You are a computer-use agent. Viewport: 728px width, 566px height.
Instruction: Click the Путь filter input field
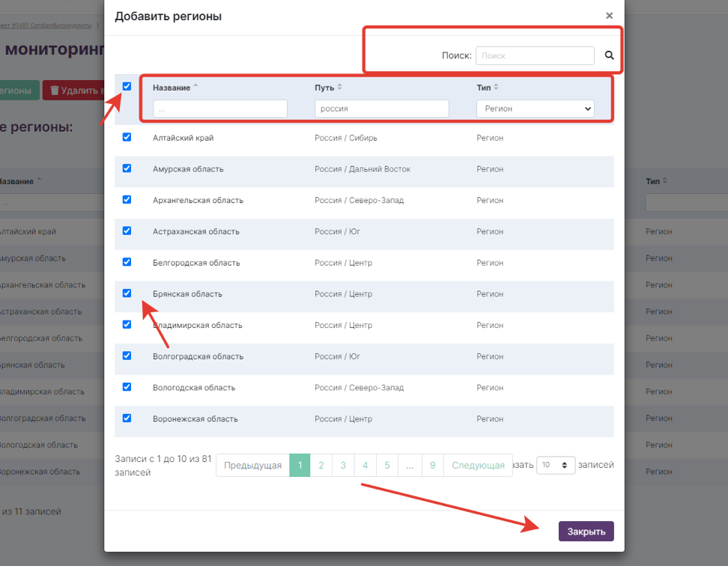[x=381, y=109]
